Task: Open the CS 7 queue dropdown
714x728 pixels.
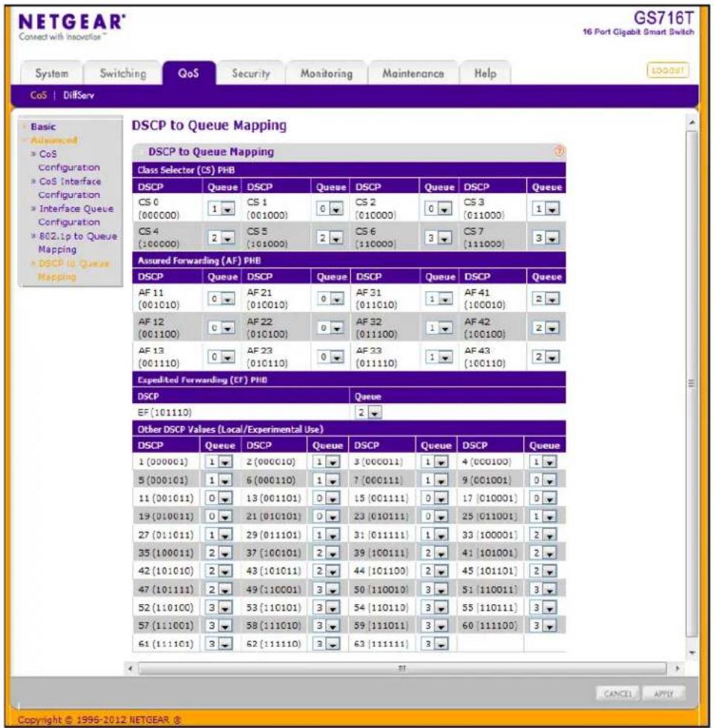Action: 546,237
